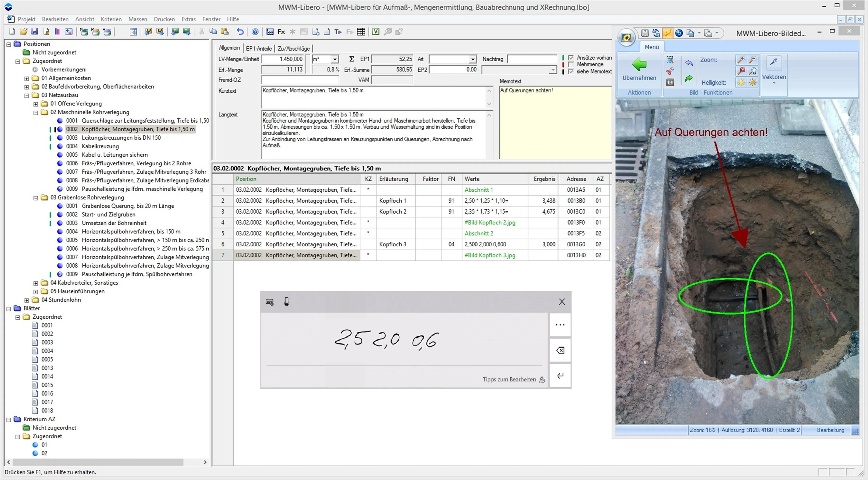Click the undo arrow in the main toolbar
Screen dimensions: 868x480
coord(240,32)
